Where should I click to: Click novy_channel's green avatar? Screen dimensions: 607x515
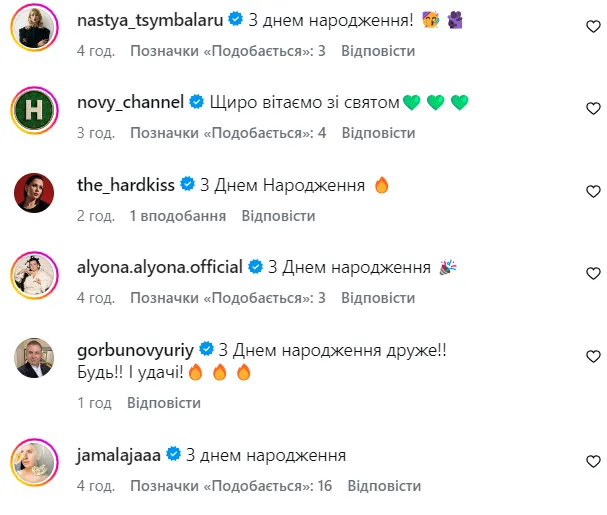[x=34, y=108]
